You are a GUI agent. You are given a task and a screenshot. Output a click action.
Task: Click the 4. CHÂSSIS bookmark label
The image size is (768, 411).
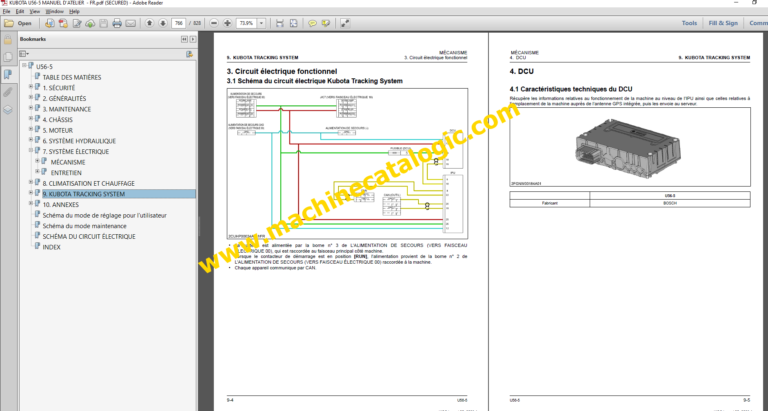point(60,120)
